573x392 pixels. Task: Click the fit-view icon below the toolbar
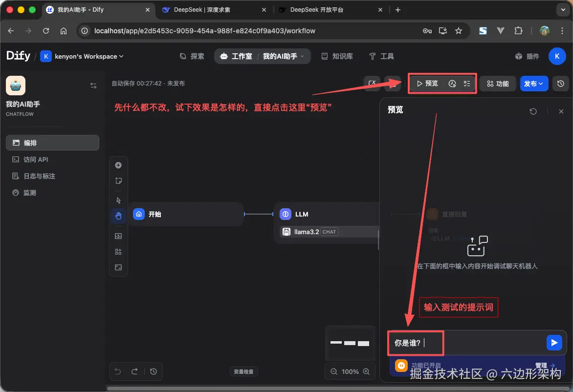tap(118, 267)
